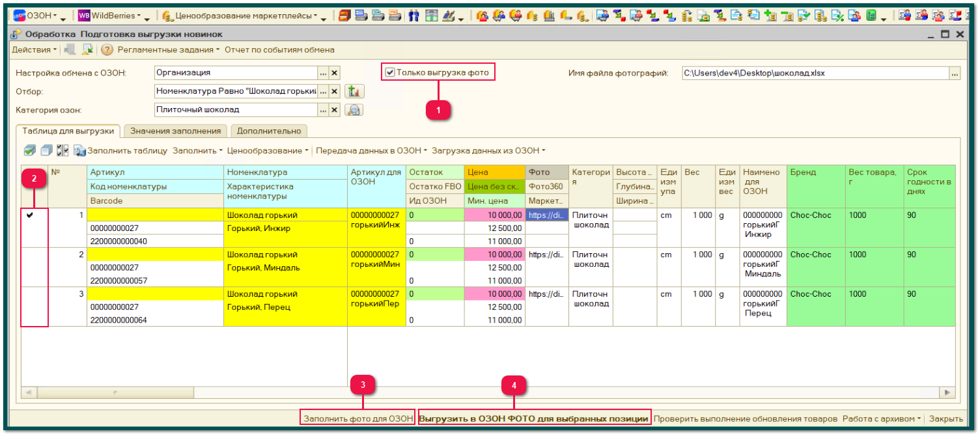Click the purple WB logo icon
Viewport: 980px width, 436px height.
click(x=84, y=15)
